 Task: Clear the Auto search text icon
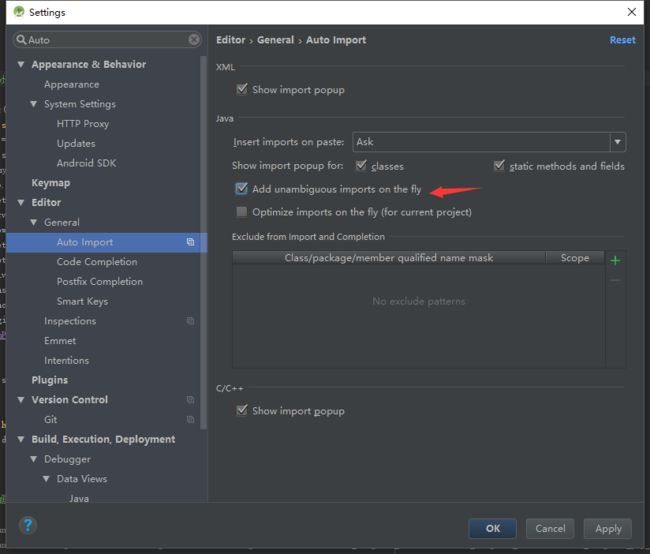click(194, 40)
